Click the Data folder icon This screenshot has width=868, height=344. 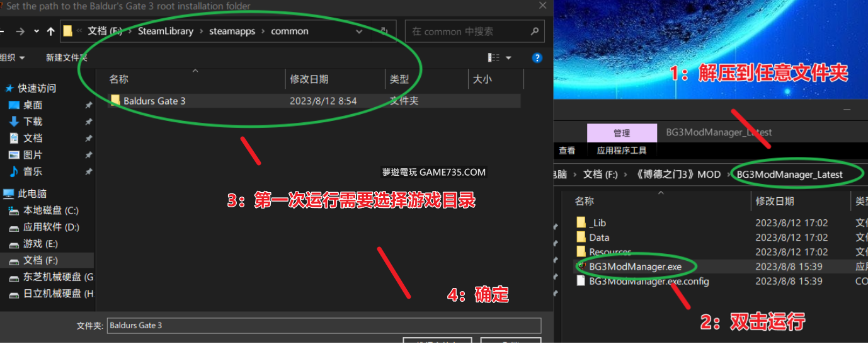tap(581, 237)
